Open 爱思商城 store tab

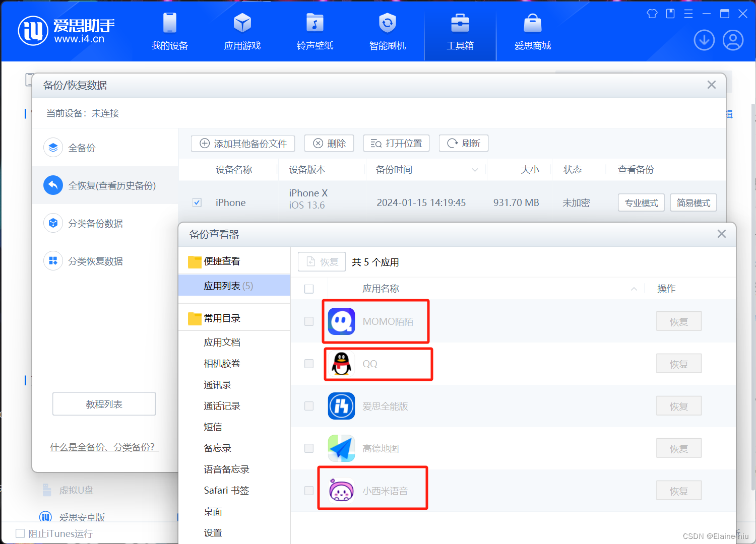pyautogui.click(x=533, y=31)
